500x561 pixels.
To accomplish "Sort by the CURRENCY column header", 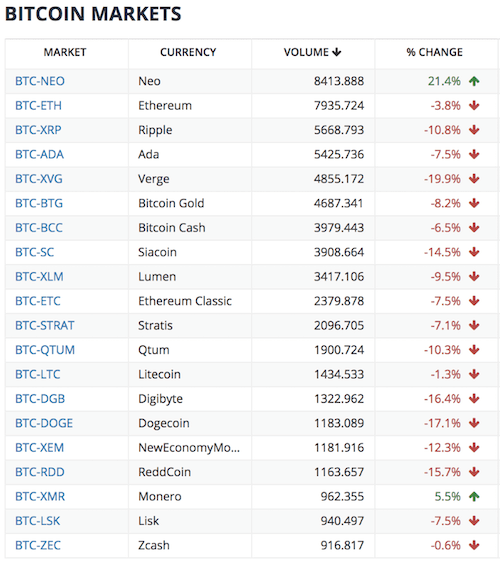I will pos(188,52).
